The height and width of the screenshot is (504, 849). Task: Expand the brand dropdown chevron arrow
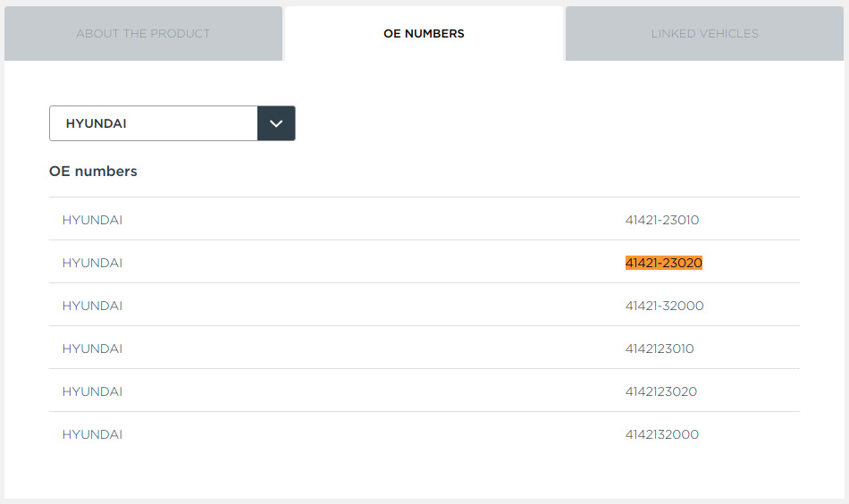[276, 123]
